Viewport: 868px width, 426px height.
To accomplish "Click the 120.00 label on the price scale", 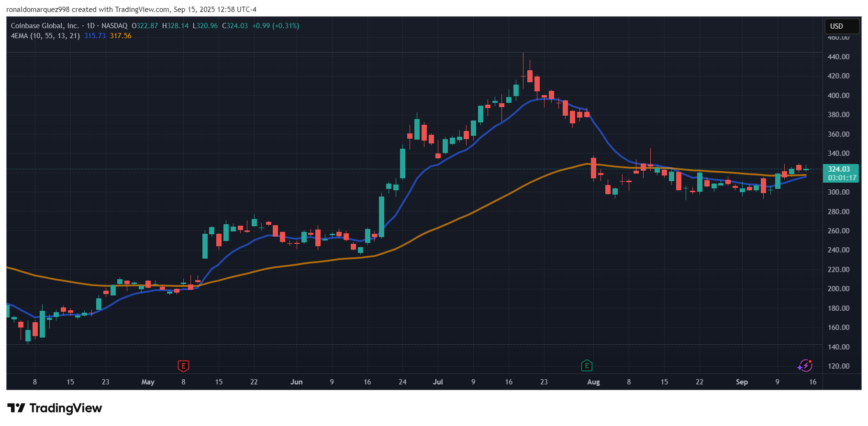I will (838, 366).
